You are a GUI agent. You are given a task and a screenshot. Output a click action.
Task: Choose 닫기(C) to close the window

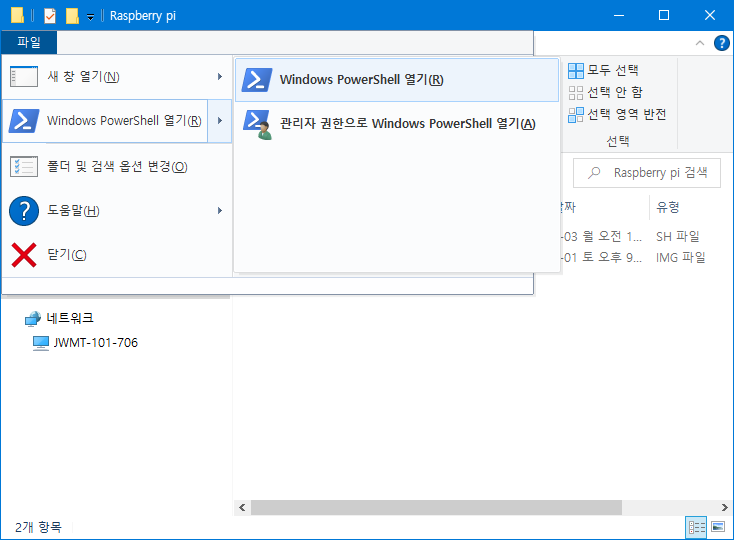[x=117, y=255]
